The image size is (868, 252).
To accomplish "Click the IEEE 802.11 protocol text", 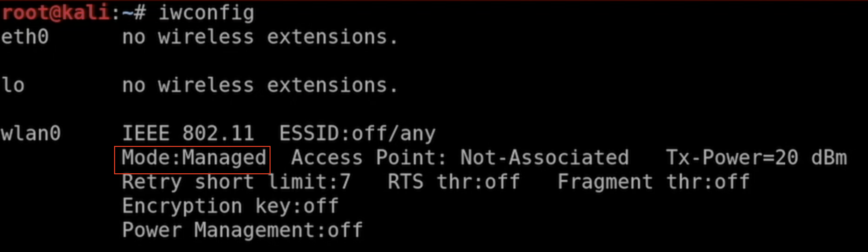I will tap(188, 133).
